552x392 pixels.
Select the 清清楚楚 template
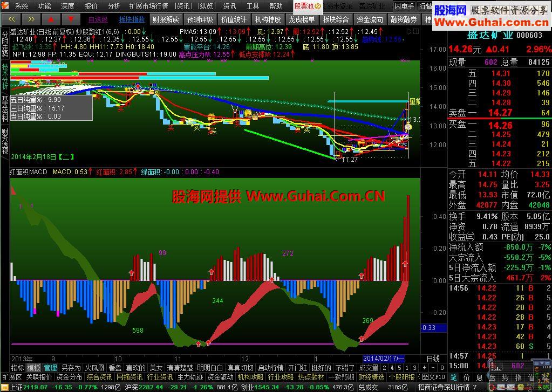(180, 368)
